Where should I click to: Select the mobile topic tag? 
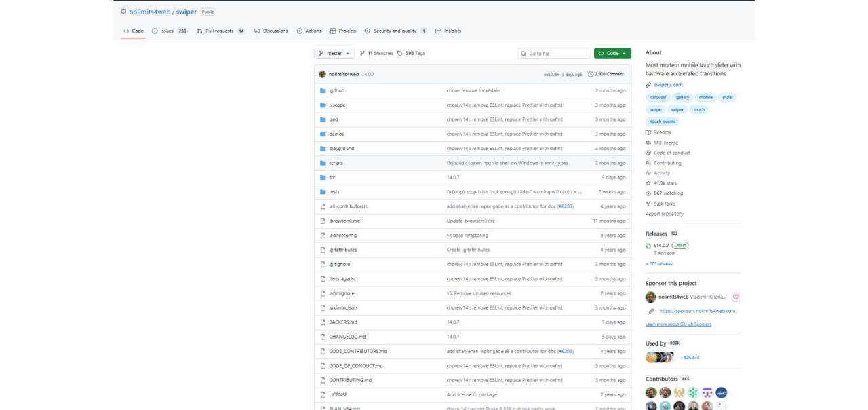[706, 98]
